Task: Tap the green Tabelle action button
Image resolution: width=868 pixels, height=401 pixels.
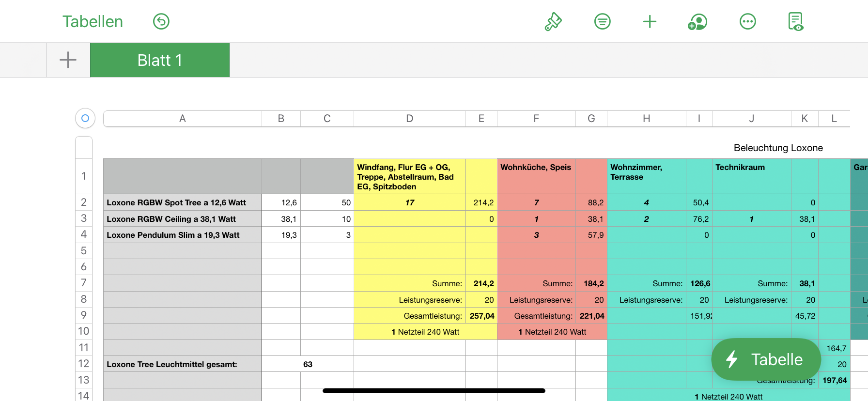Action: click(766, 359)
